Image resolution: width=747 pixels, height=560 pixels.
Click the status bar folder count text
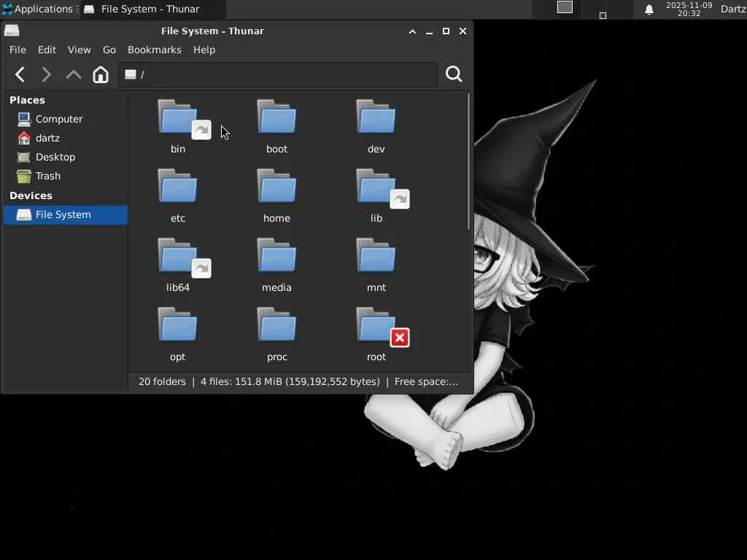tap(162, 382)
